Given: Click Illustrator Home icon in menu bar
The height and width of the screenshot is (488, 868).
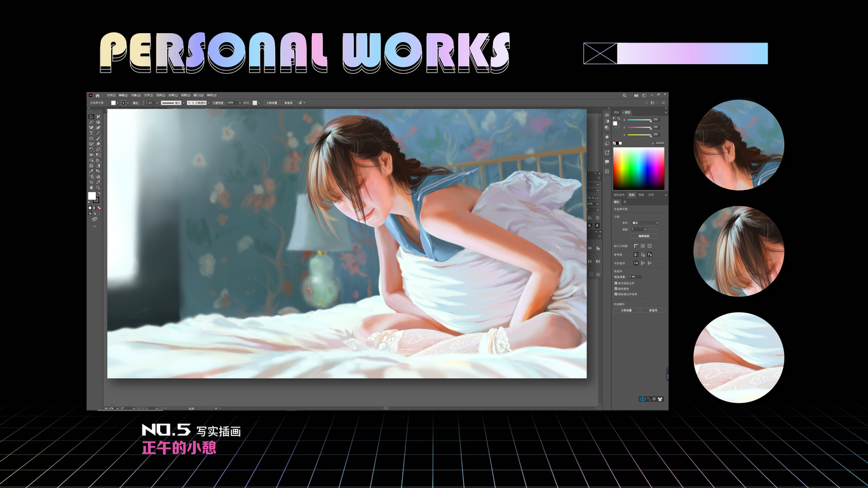Looking at the screenshot, I should pyautogui.click(x=97, y=95).
